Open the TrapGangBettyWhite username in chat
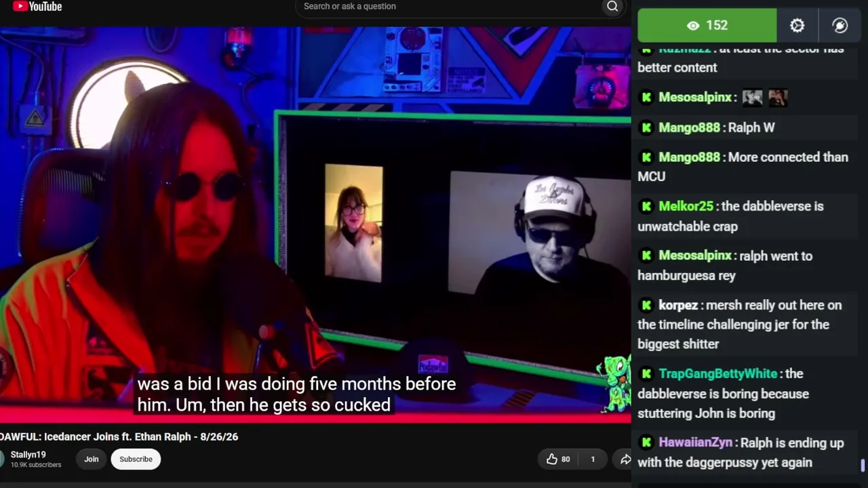This screenshot has height=488, width=868. [x=718, y=373]
